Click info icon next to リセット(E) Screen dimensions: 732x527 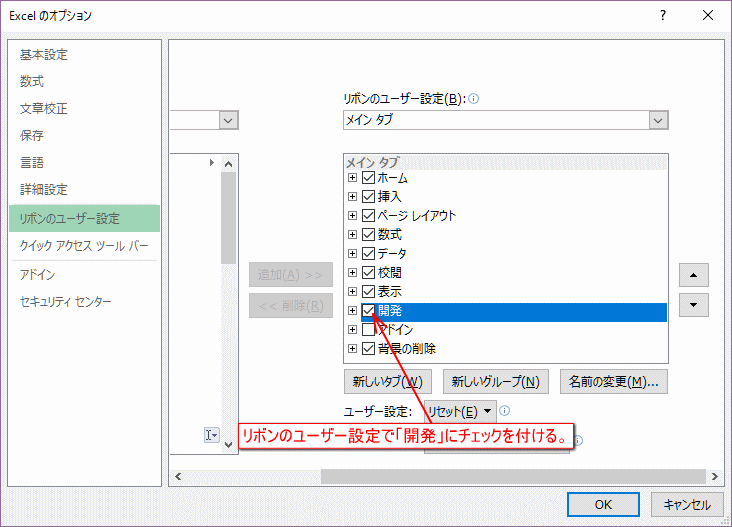[x=505, y=410]
